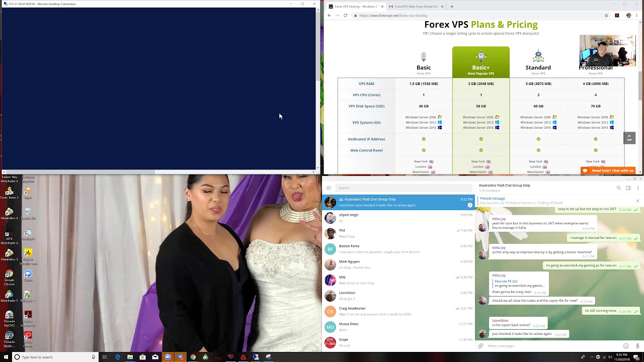The image size is (644, 362).
Task: Open Mussa Omar conversation
Action: coord(398,327)
